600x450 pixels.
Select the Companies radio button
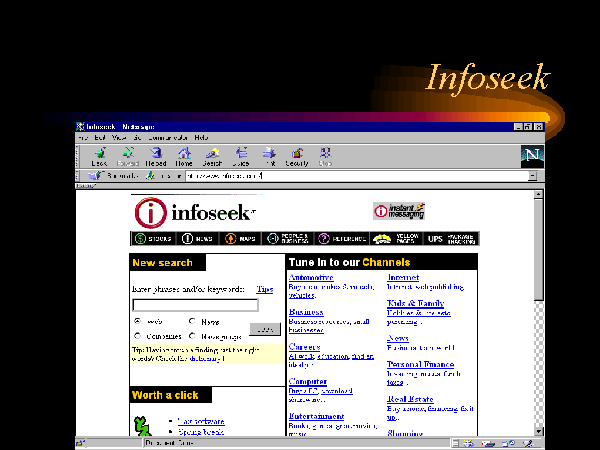[x=137, y=336]
